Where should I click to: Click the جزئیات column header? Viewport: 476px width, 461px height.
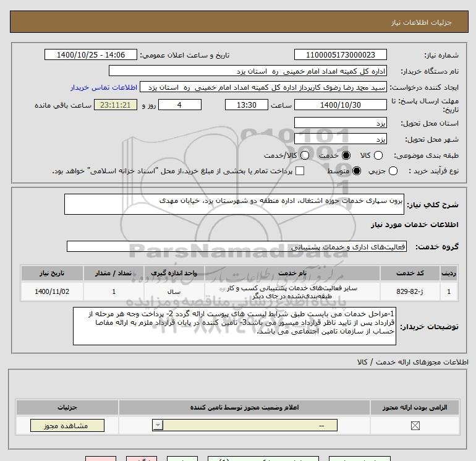(x=67, y=407)
